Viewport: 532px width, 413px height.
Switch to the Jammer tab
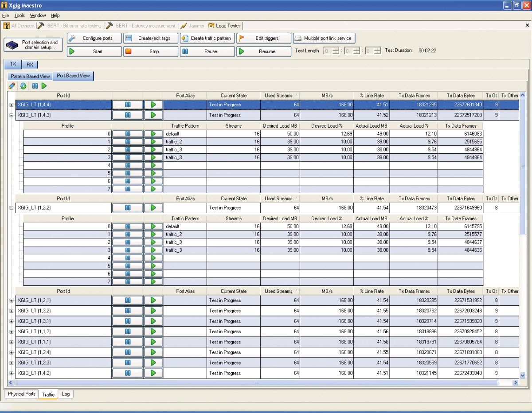192,26
